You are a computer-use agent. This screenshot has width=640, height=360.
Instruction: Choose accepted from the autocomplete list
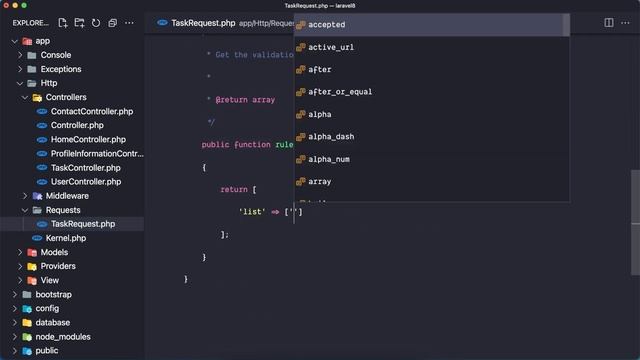tap(429, 25)
